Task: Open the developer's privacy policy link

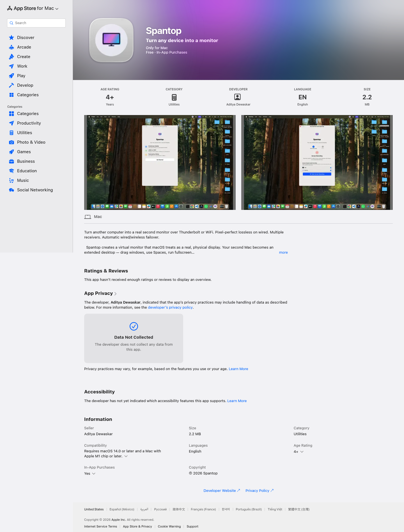Action: point(170,308)
